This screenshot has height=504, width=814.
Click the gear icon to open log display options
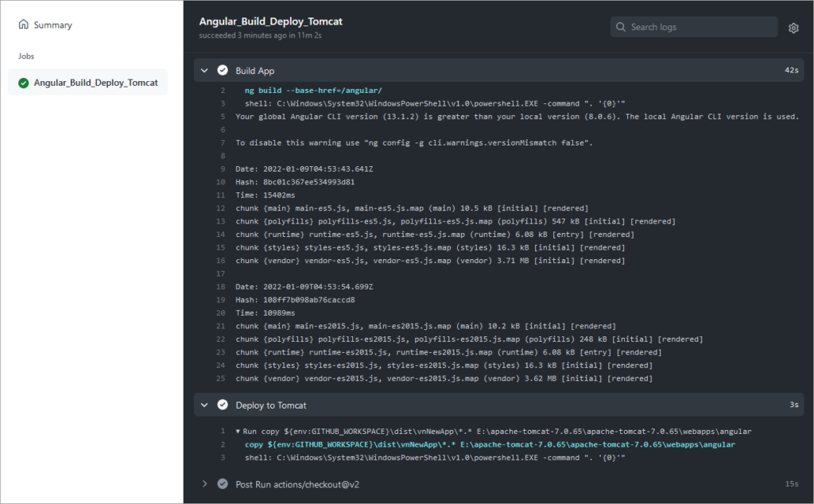(793, 27)
